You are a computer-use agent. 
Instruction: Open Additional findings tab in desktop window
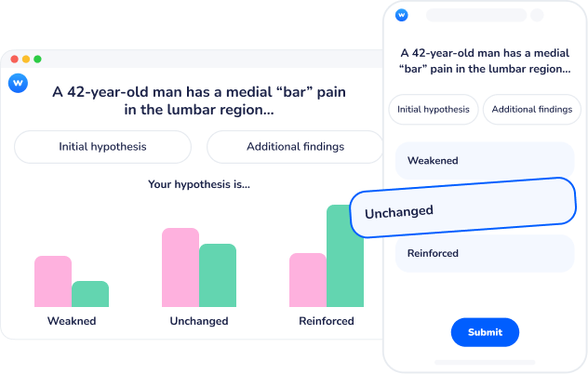coord(295,147)
